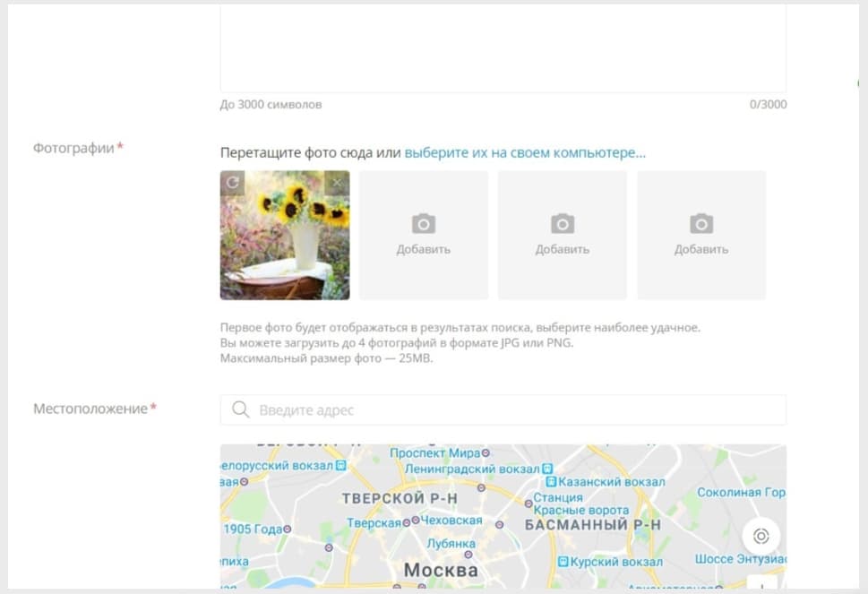This screenshot has height=594, width=868.
Task: Click Проспект Мира metro marker
Action: coord(486,452)
